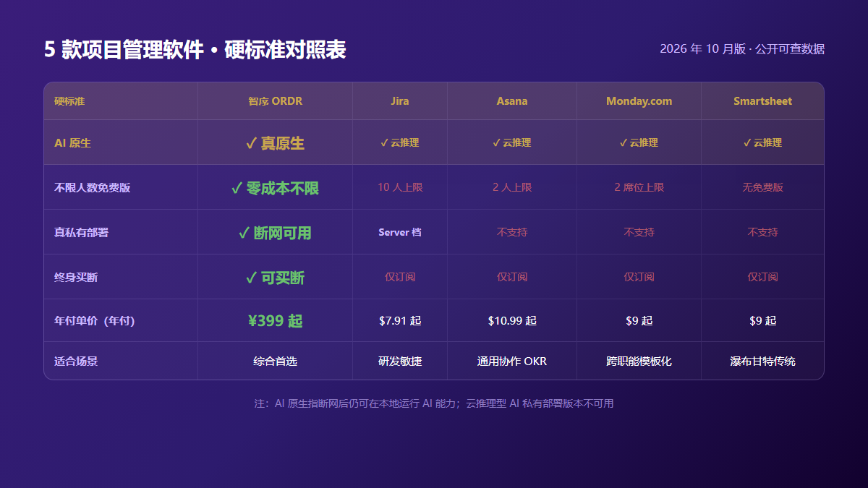Click '✓ 云推理' in the Jira column
868x488 pixels.
pos(400,143)
